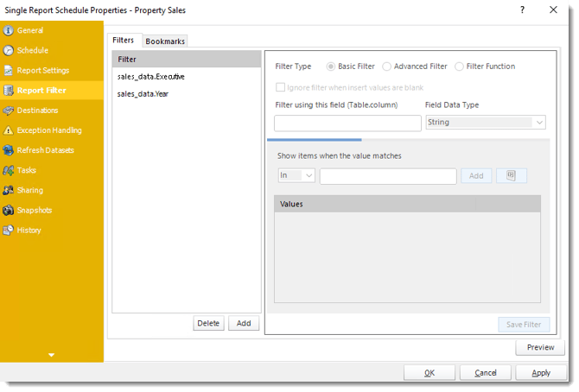579x392 pixels.
Task: Select the sales_data.Year filter row
Action: 187,94
